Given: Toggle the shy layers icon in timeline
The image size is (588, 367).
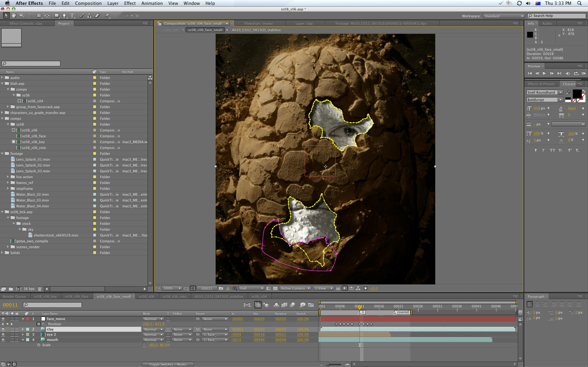Looking at the screenshot, I should [x=276, y=305].
